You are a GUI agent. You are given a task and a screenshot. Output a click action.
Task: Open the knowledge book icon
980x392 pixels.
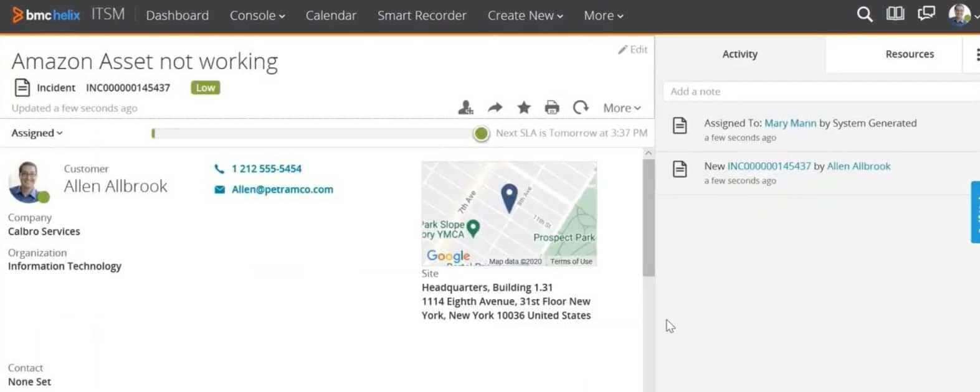[x=895, y=14]
